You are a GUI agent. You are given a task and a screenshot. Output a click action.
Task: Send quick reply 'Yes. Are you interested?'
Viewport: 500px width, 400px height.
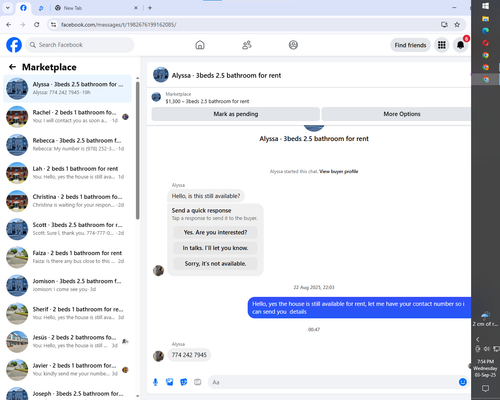215,232
